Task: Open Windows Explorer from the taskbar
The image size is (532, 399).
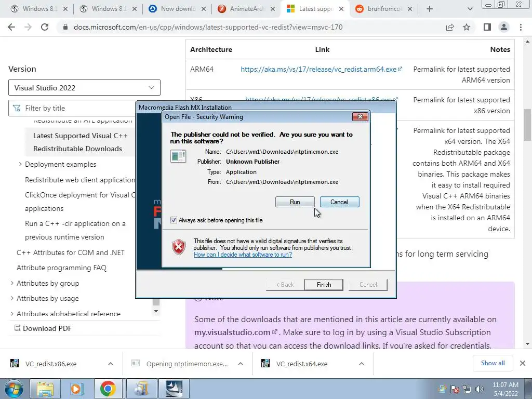Action: tap(45, 389)
